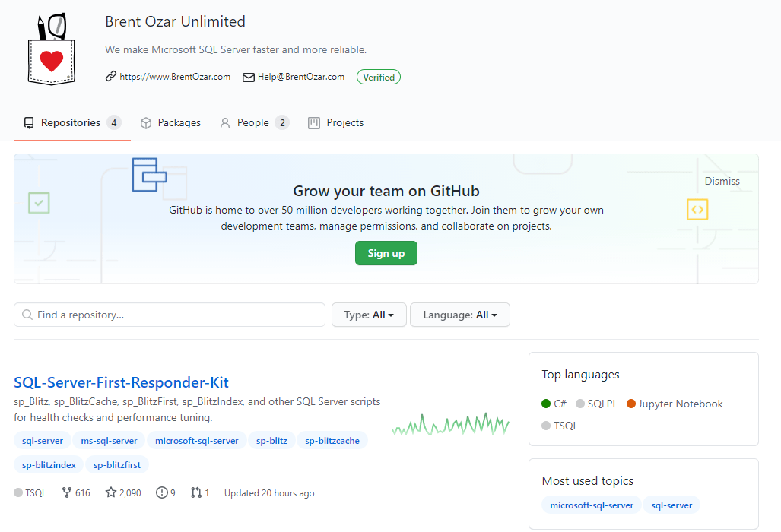Click the link chain icon beside the website
781x532 pixels.
(110, 77)
